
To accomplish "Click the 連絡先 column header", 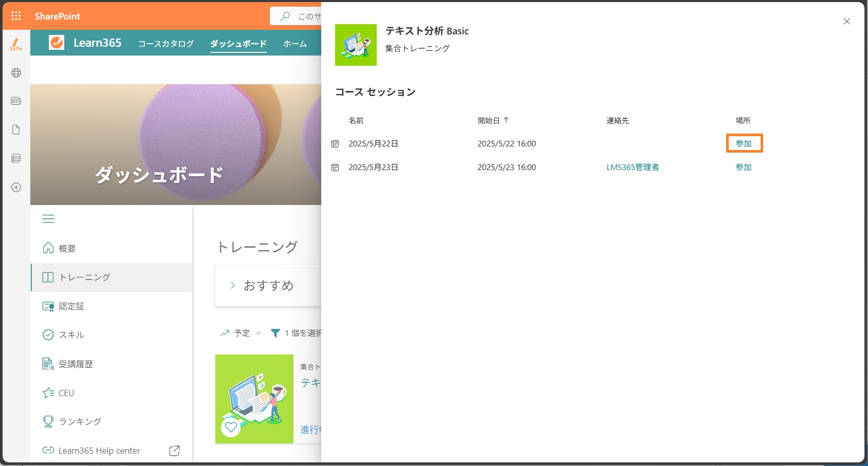I will [618, 120].
